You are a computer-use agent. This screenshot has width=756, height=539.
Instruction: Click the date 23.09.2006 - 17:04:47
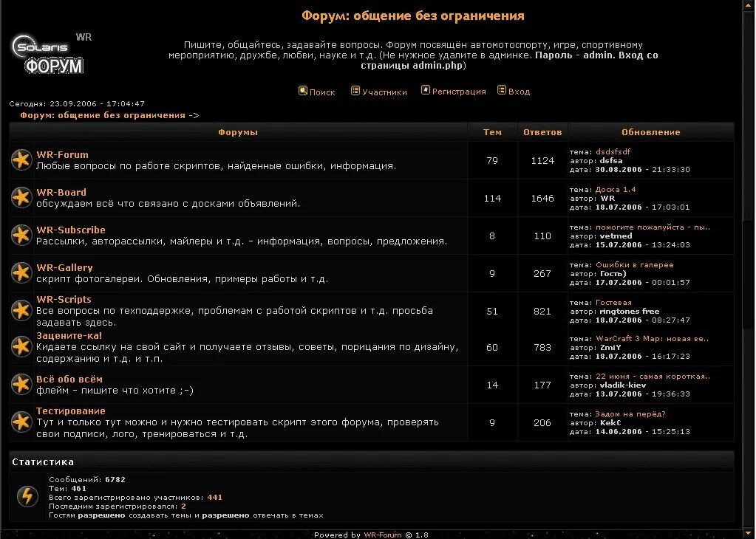pyautogui.click(x=97, y=103)
